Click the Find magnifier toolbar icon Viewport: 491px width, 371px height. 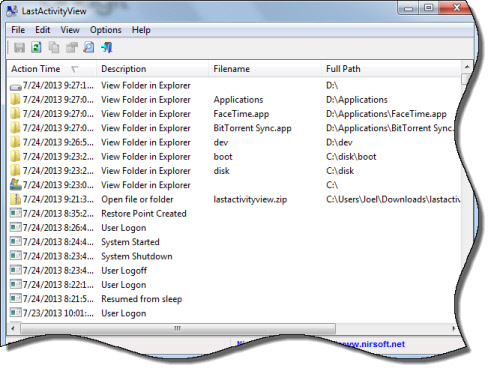89,48
